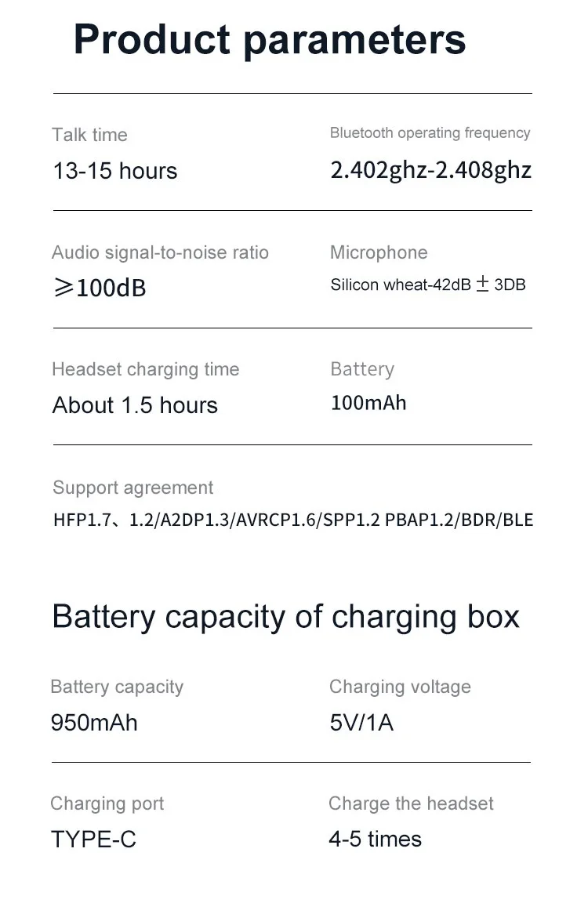Select the Audio signal-to-noise ratio label
This screenshot has width=588, height=903.
pyautogui.click(x=160, y=252)
